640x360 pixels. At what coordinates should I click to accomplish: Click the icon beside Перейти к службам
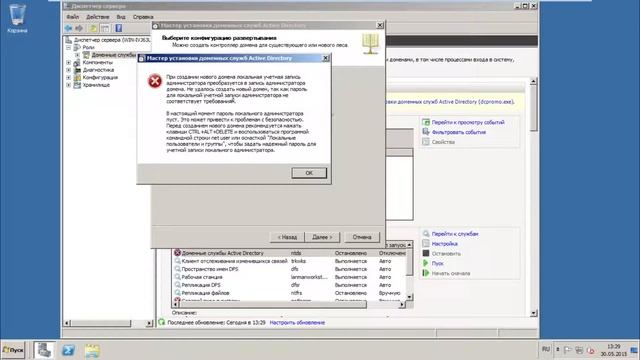[426, 233]
